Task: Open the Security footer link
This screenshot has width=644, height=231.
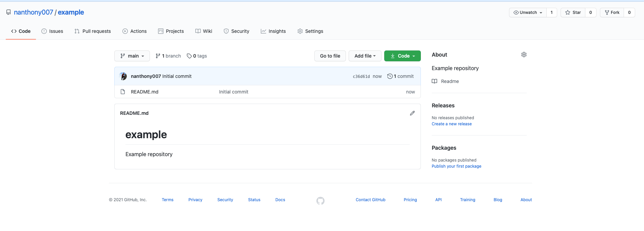Action: [225, 200]
